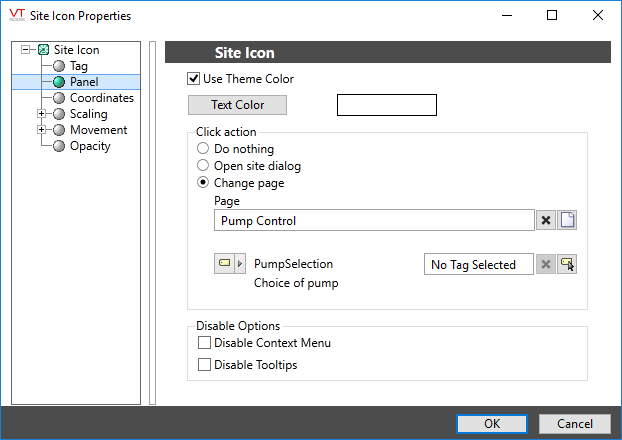Expand the Movement tree node

(x=41, y=130)
